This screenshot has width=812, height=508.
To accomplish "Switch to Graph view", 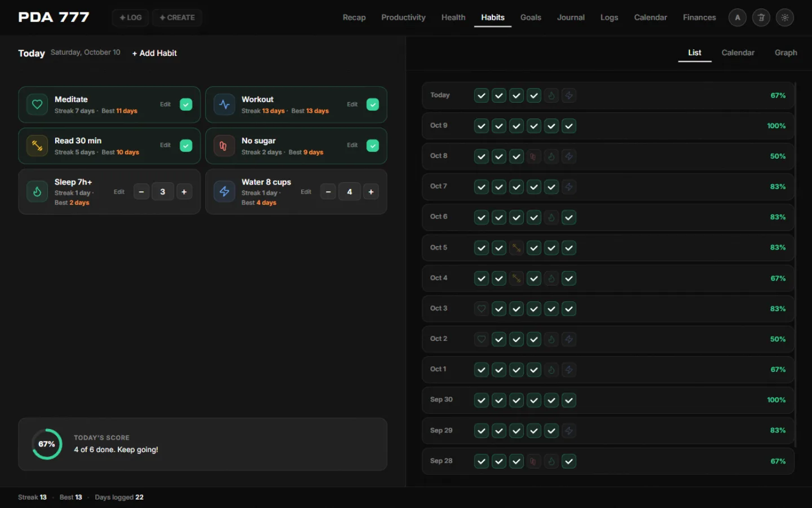I will point(785,52).
